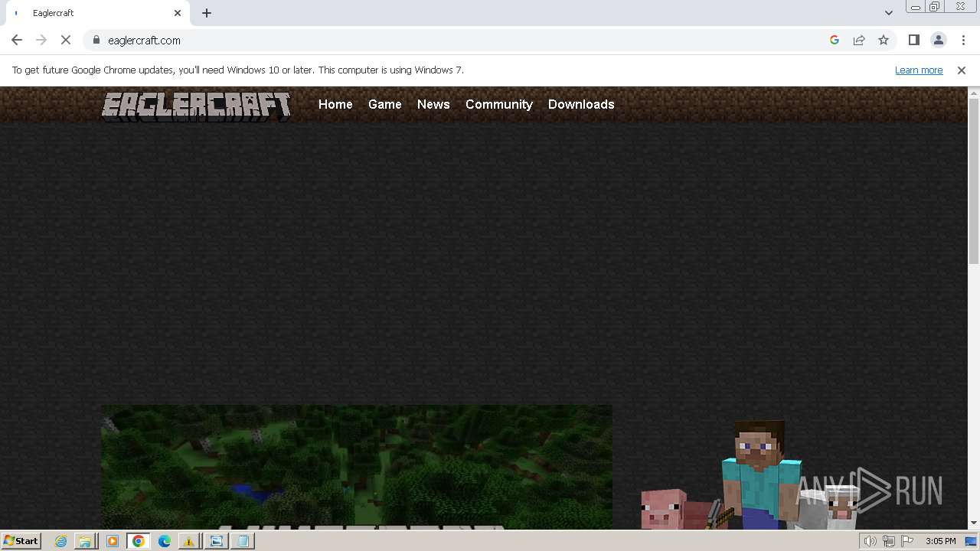Switch to Chrome in taskbar
This screenshot has height=551, width=980.
point(139,541)
